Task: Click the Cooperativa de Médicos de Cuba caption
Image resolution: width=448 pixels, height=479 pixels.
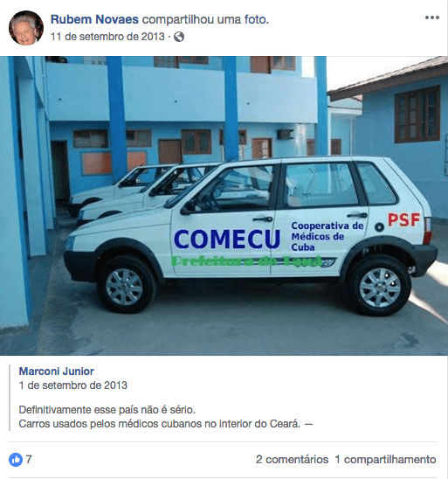Action: (327, 236)
